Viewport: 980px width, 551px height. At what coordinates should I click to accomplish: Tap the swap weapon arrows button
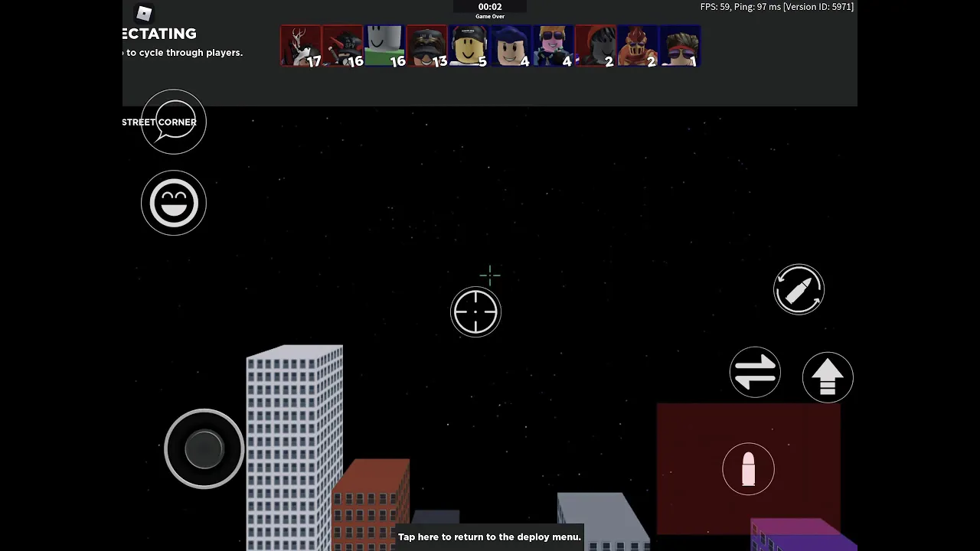click(755, 372)
